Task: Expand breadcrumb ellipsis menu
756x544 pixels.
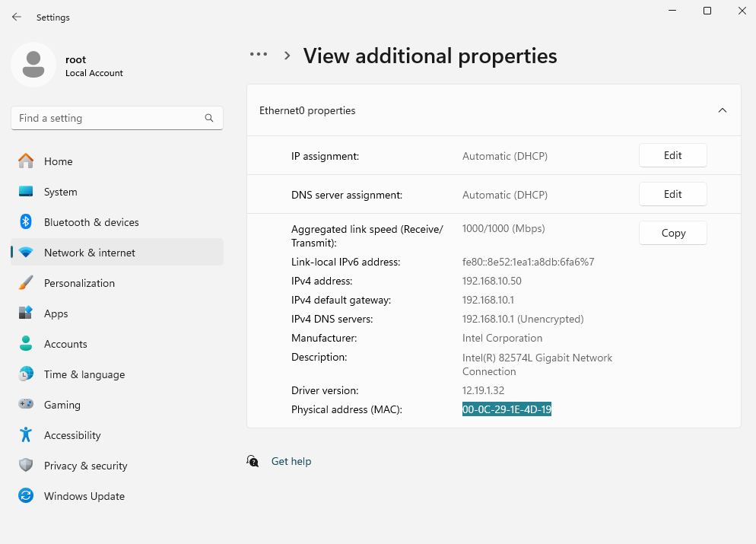Action: pos(259,55)
